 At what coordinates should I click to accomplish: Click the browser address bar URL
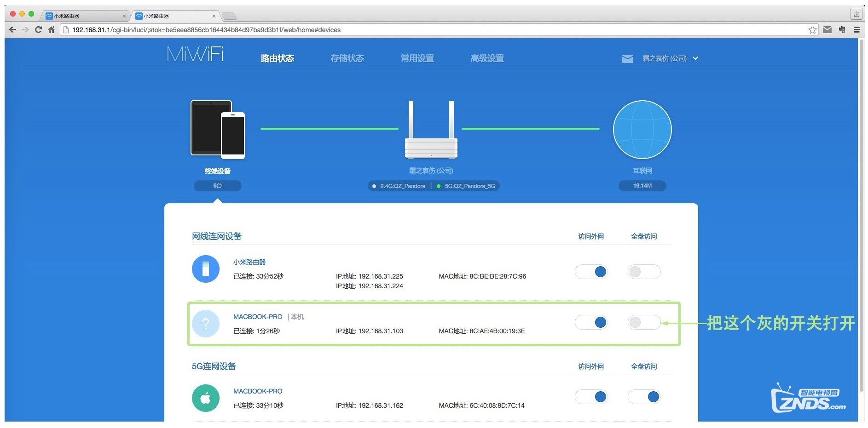(206, 30)
